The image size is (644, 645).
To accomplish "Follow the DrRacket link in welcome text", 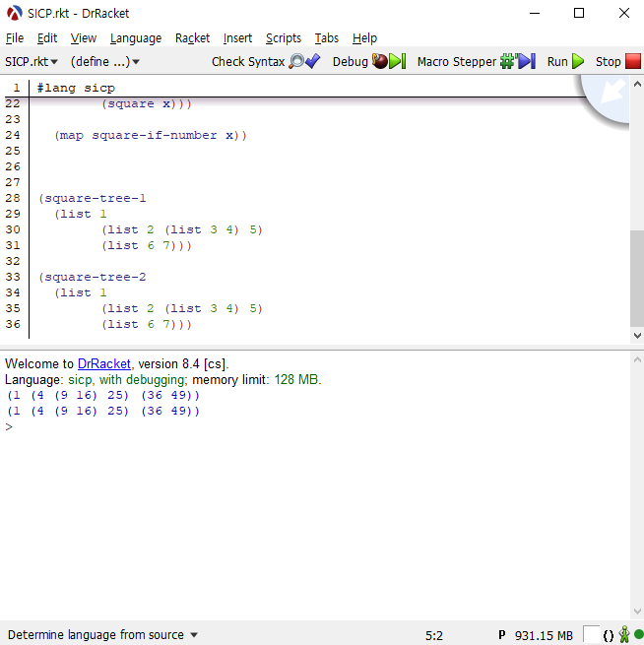I will 104,363.
